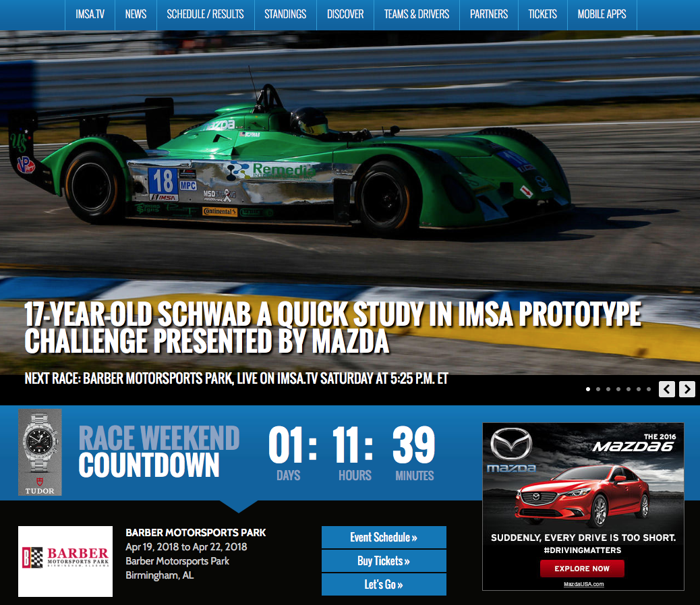Viewport: 700px width, 605px height.
Task: Advance carousel using the next arrow
Action: pyautogui.click(x=687, y=389)
